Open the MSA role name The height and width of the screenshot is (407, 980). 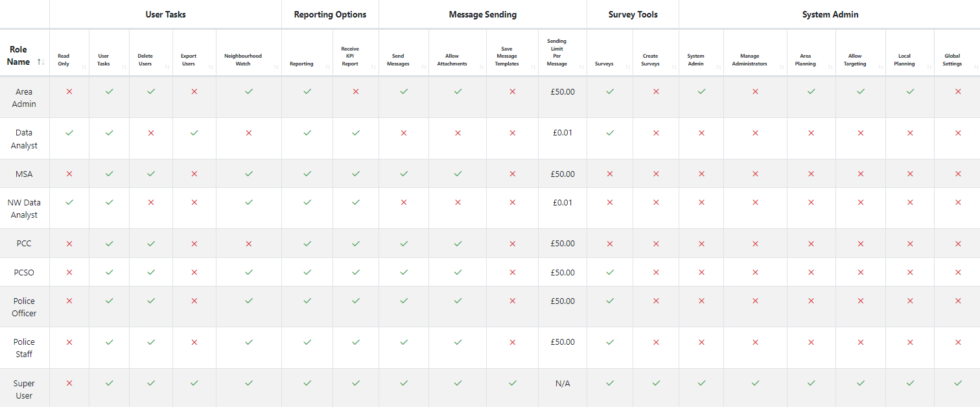pos(25,174)
